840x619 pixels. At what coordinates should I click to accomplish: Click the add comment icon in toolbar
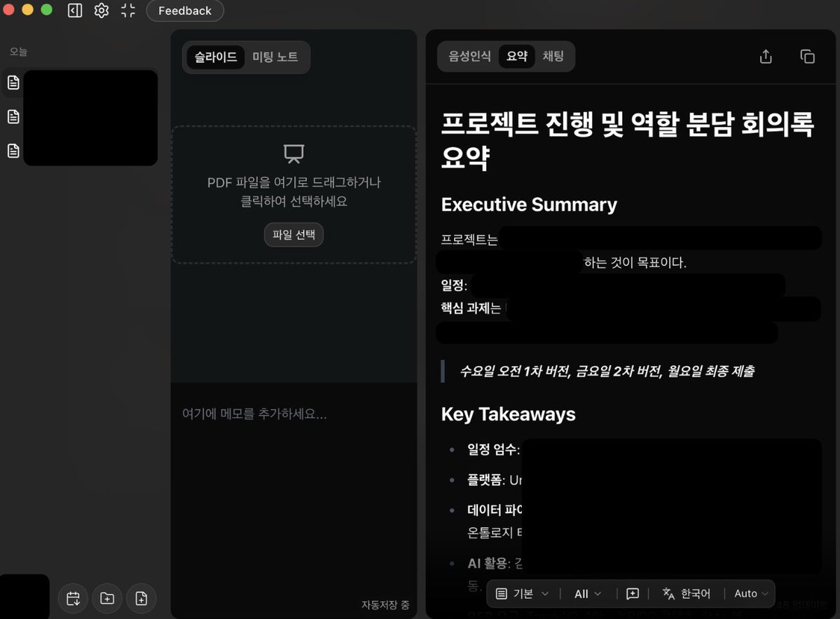(x=633, y=594)
